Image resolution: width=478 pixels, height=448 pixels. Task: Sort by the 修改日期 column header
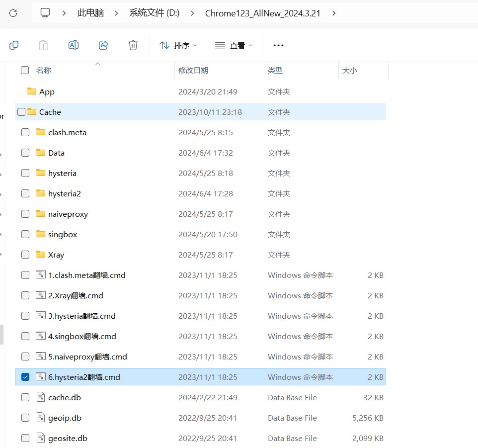(x=193, y=71)
